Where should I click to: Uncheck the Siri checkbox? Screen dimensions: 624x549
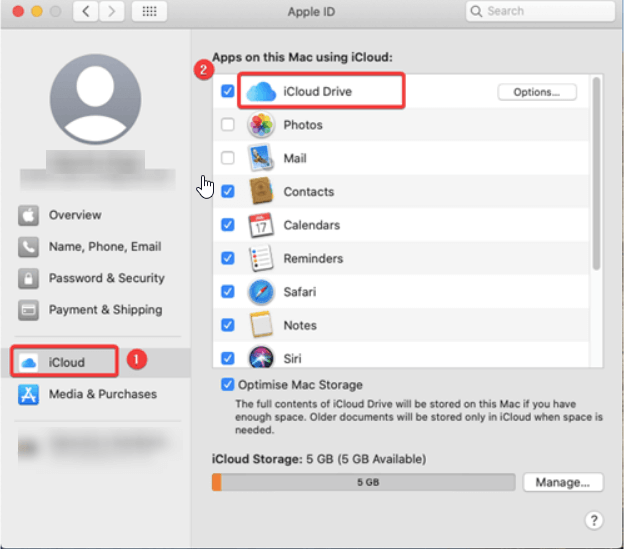coord(228,358)
